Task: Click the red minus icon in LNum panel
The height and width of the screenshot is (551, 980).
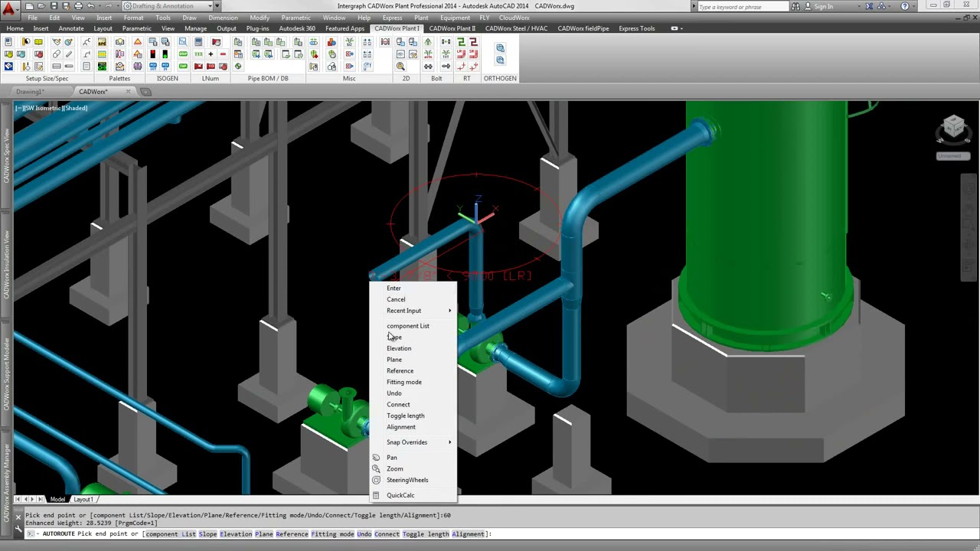Action: coord(223,54)
